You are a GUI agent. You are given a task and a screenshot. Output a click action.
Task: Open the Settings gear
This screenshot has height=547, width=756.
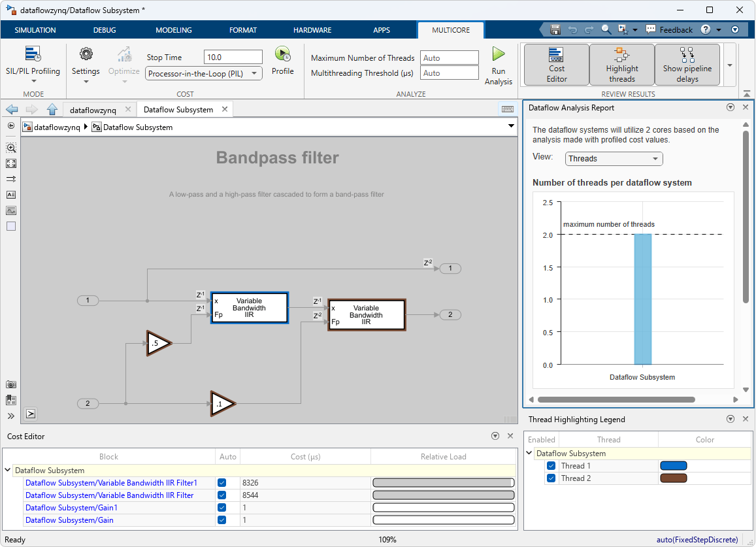click(86, 65)
